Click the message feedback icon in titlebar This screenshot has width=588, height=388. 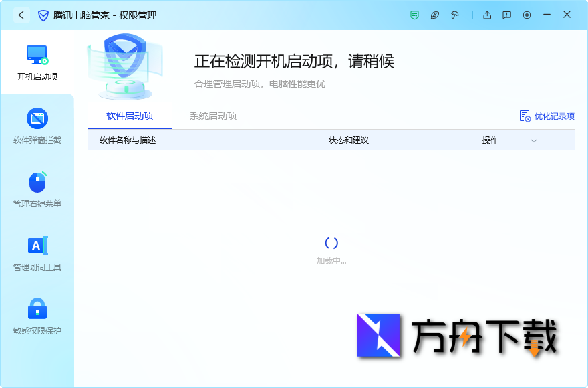(506, 15)
